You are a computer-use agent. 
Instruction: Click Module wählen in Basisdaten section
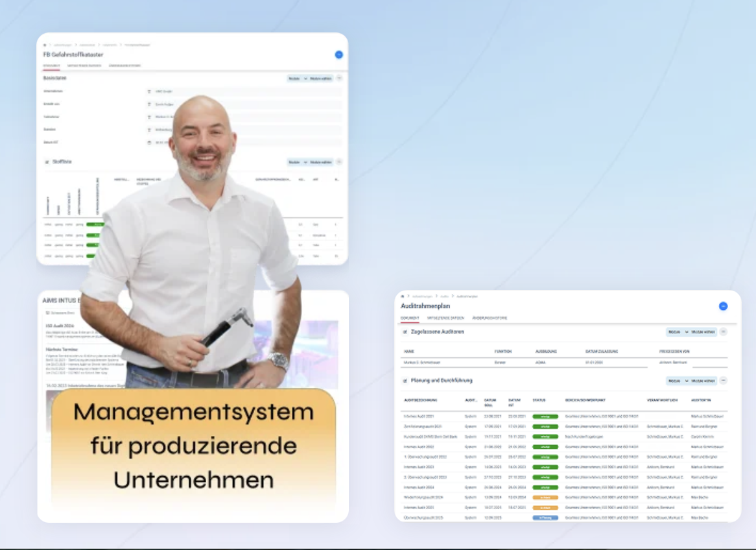click(321, 78)
